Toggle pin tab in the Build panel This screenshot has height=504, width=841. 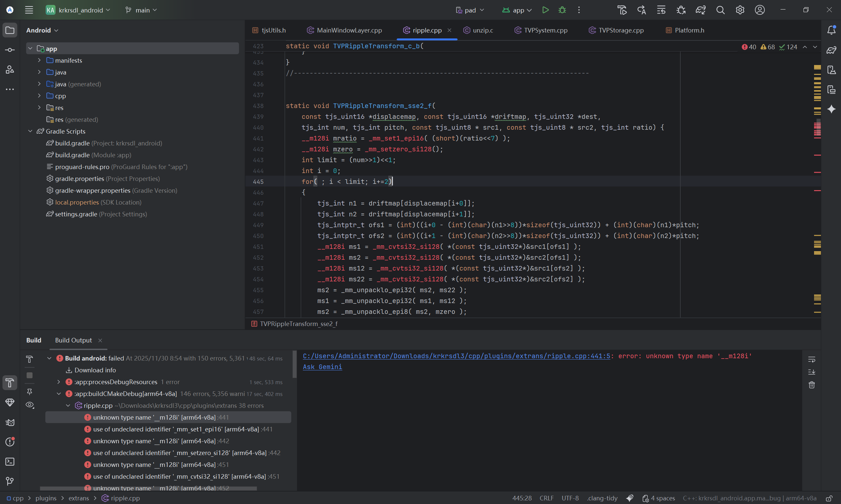30,392
